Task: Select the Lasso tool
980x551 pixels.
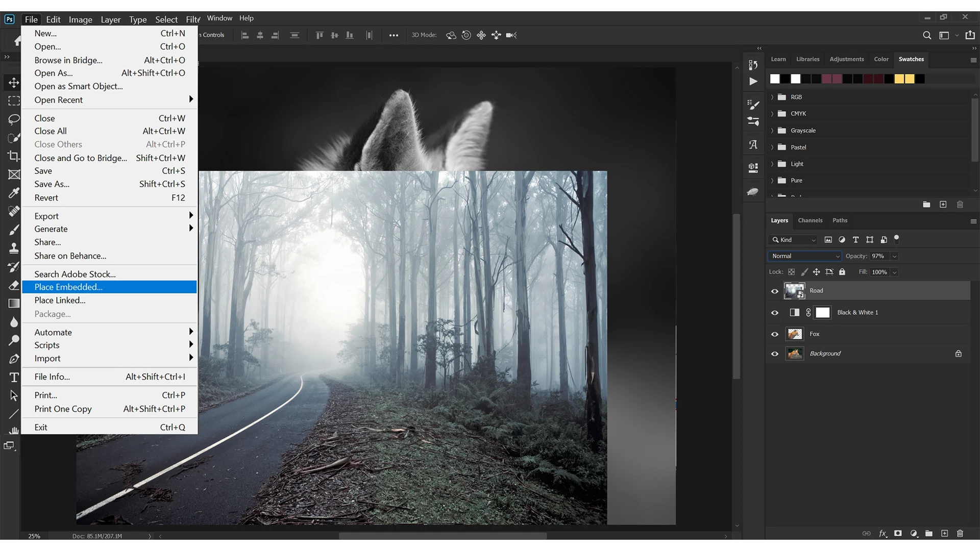Action: pos(14,119)
